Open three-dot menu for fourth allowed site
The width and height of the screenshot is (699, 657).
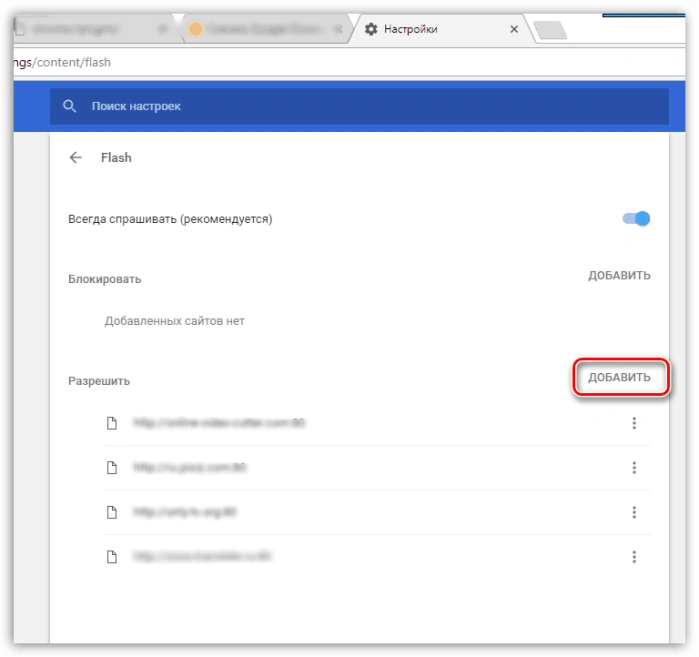click(634, 556)
